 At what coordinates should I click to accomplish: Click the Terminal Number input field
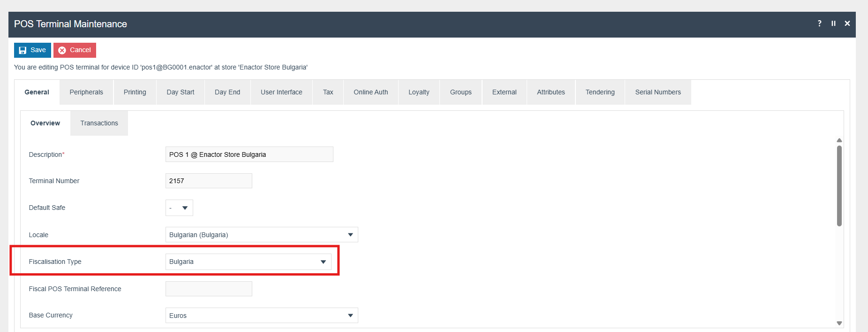point(209,181)
